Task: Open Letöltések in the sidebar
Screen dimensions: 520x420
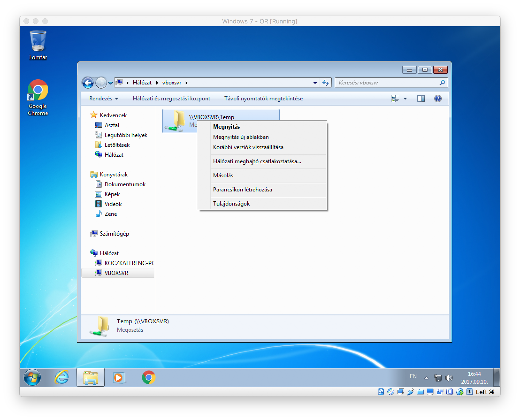Action: [112, 145]
